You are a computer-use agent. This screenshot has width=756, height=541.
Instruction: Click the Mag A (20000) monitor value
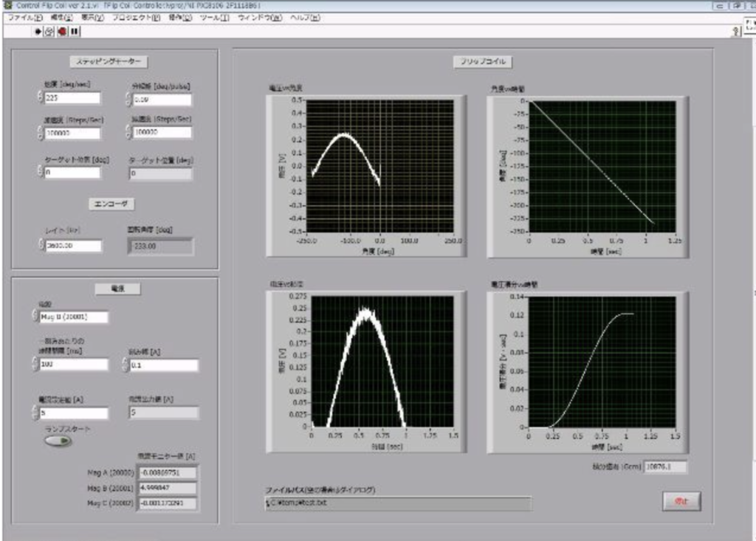pos(167,473)
